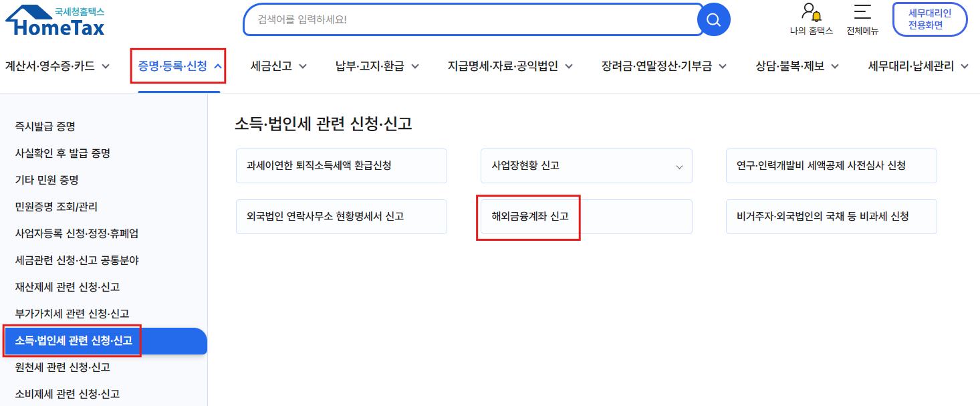Screen dimensions: 980x406
Task: Select 부가가치세 관련 신청·신고 in sidebar
Action: 72,314
